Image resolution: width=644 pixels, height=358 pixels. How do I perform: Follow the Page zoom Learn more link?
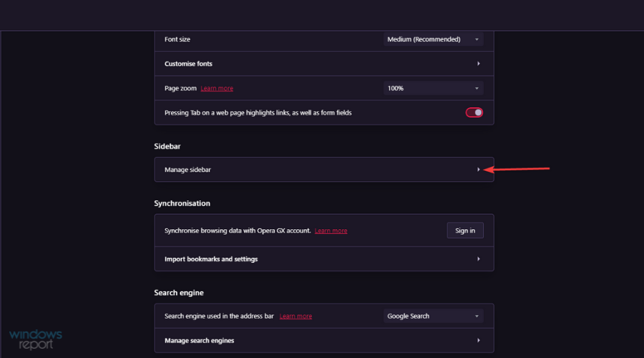[217, 88]
